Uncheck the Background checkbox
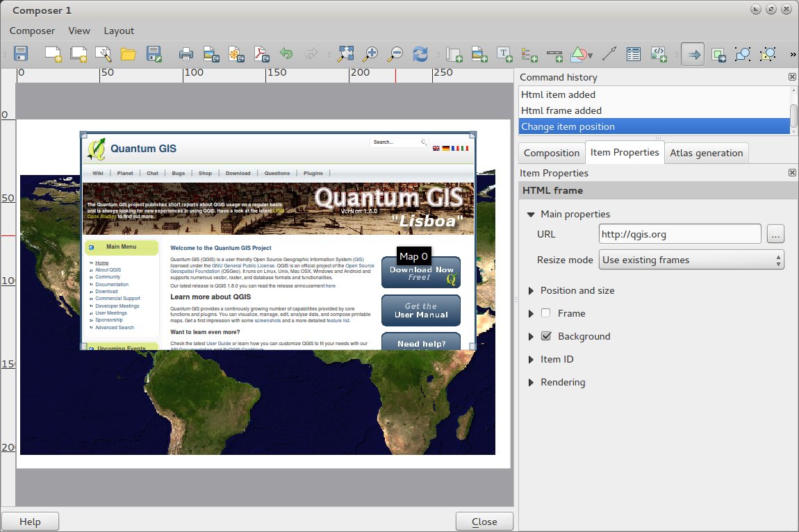799x532 pixels. [x=546, y=336]
